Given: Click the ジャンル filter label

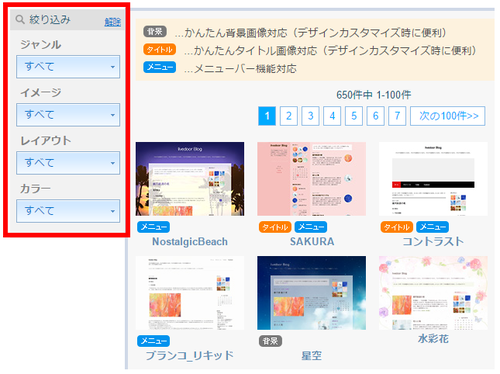Looking at the screenshot, I should pos(40,45).
